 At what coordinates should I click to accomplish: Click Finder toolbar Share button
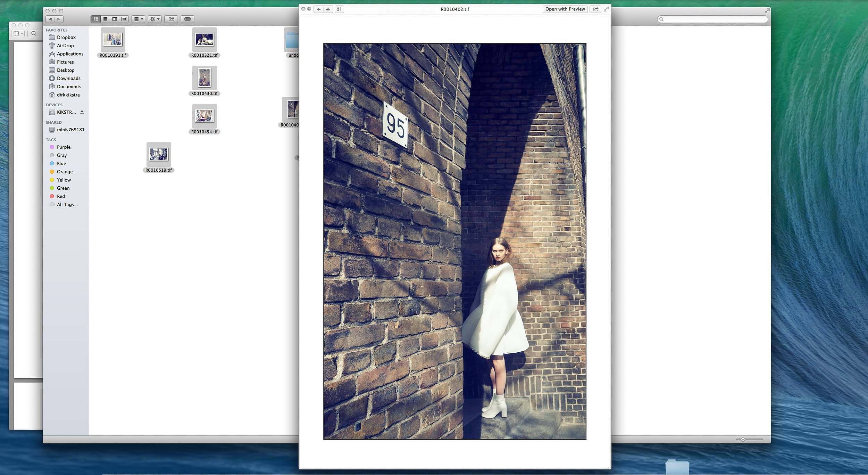pos(171,19)
